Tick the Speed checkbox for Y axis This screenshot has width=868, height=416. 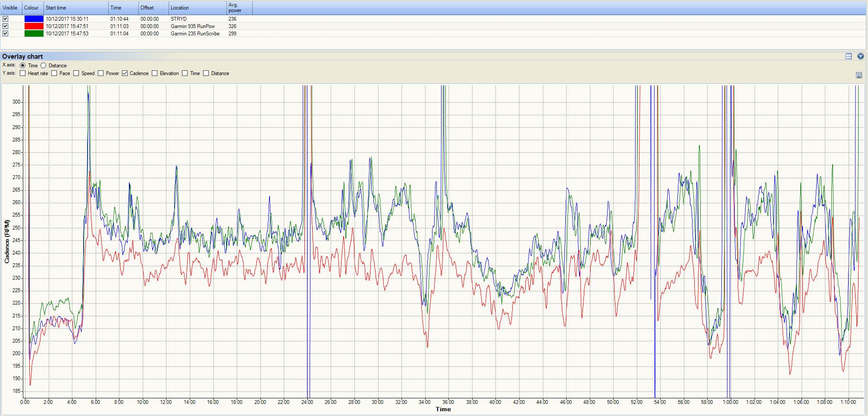point(76,73)
